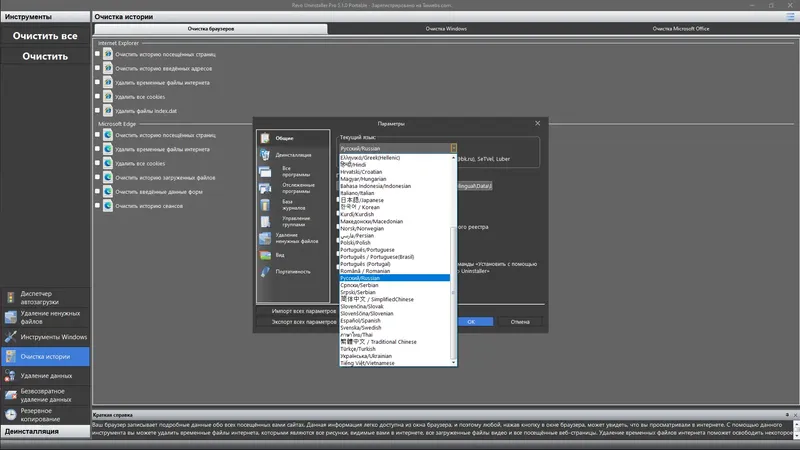Click Internet Explorer icon beside Удалить все cookies

pyautogui.click(x=108, y=96)
